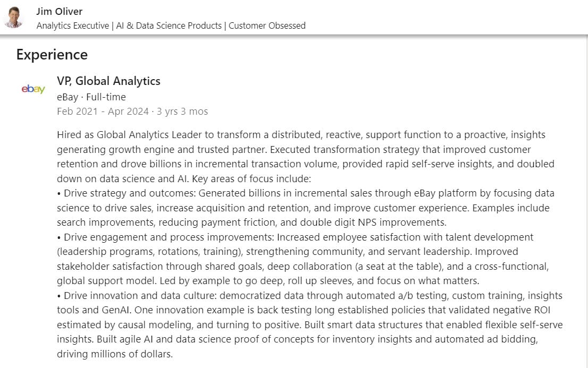
Task: Click the 'Drive strategy and outcomes' bullet
Action: click(306, 208)
